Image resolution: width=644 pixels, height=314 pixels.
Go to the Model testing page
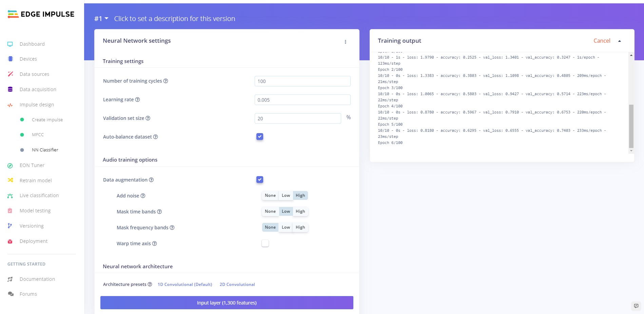pos(35,211)
